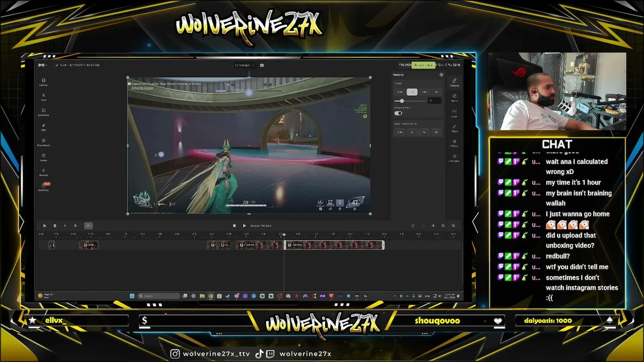This screenshot has width=644, height=362.
Task: Switch to the Filters tab
Action: pyautogui.click(x=454, y=128)
